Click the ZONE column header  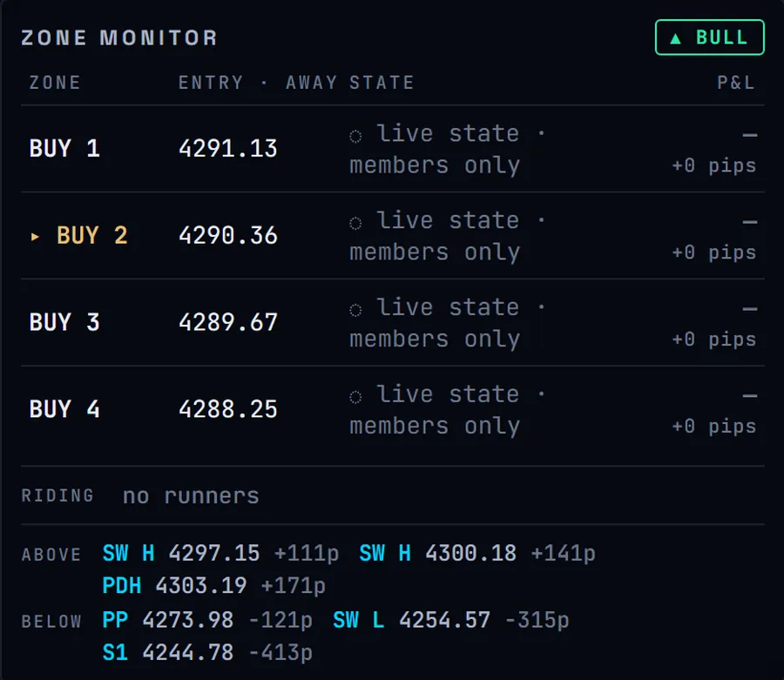(x=55, y=83)
